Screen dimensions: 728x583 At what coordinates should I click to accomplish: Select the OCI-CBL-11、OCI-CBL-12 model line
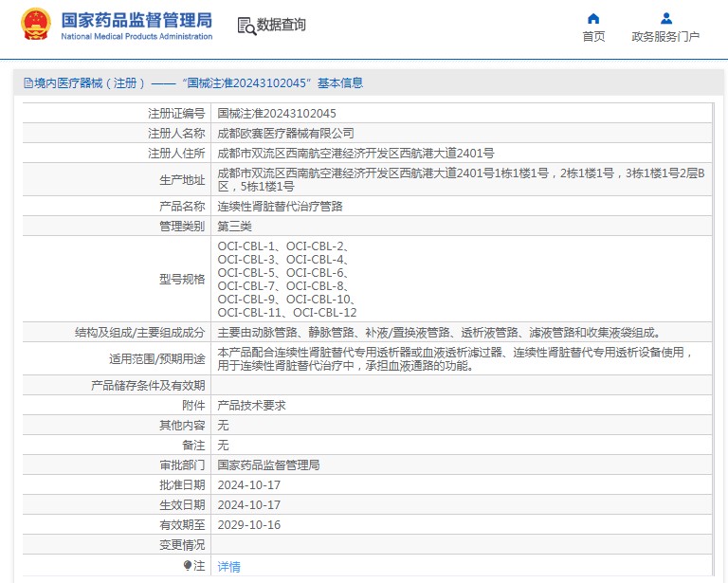tap(287, 313)
